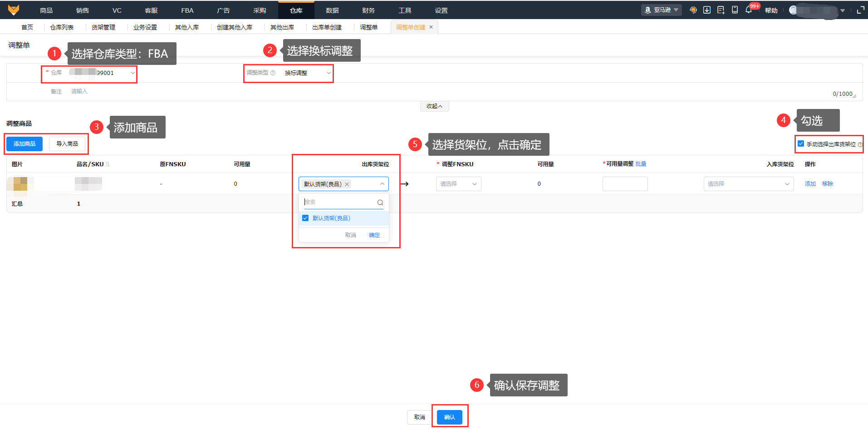Switch to the 其他出库 tab
The image size is (868, 430).
282,27
